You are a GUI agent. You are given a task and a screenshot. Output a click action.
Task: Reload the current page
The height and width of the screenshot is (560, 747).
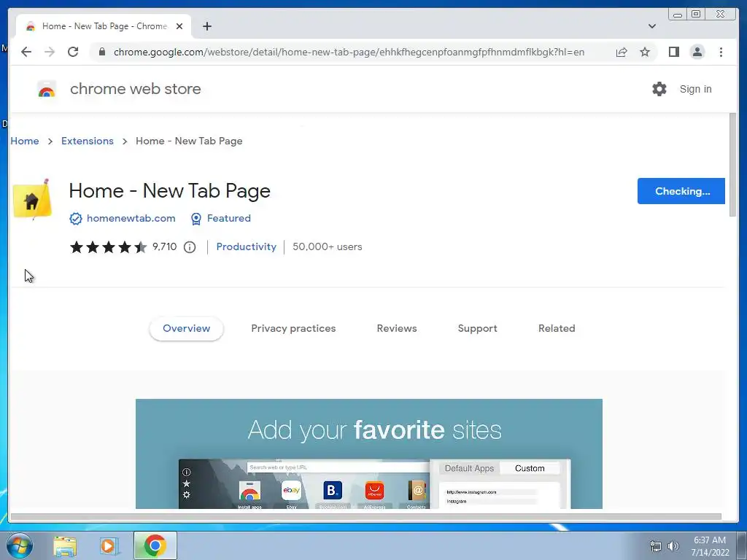pyautogui.click(x=73, y=52)
